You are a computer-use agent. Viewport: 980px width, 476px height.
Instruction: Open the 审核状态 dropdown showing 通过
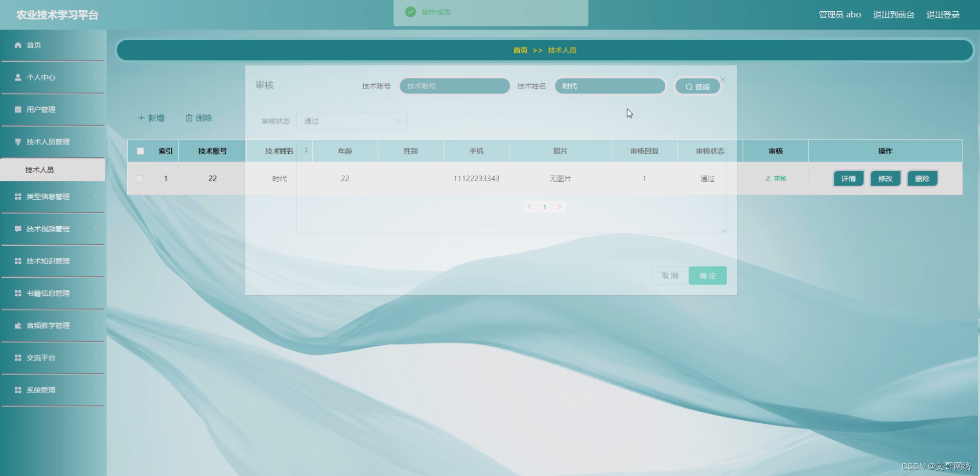click(x=352, y=121)
